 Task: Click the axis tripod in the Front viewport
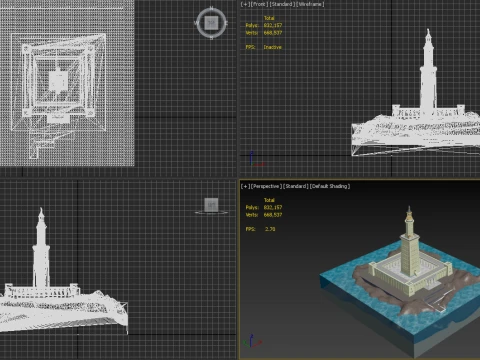(256, 159)
